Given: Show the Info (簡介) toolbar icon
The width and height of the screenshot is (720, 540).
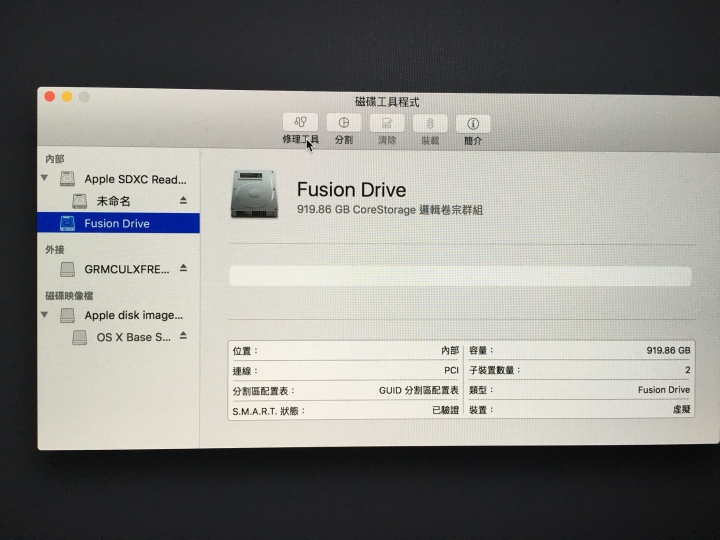Looking at the screenshot, I should (473, 124).
